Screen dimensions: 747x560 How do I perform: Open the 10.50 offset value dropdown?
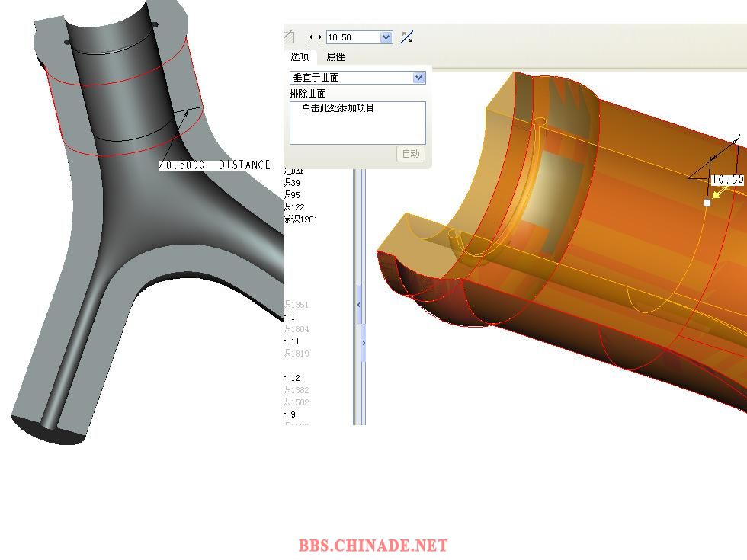(x=386, y=37)
